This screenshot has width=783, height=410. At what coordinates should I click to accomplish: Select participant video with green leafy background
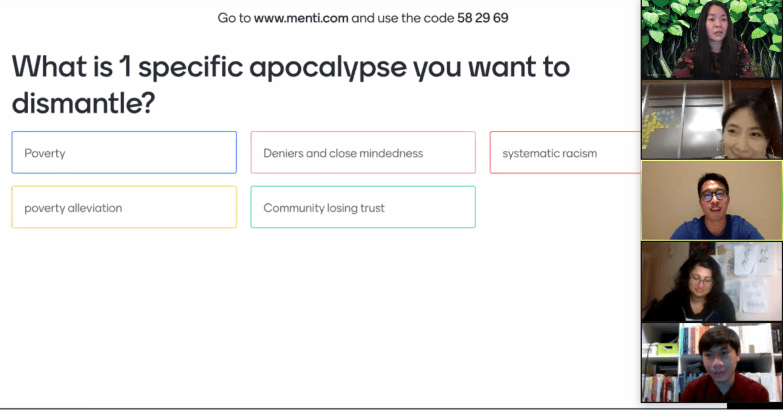click(711, 40)
